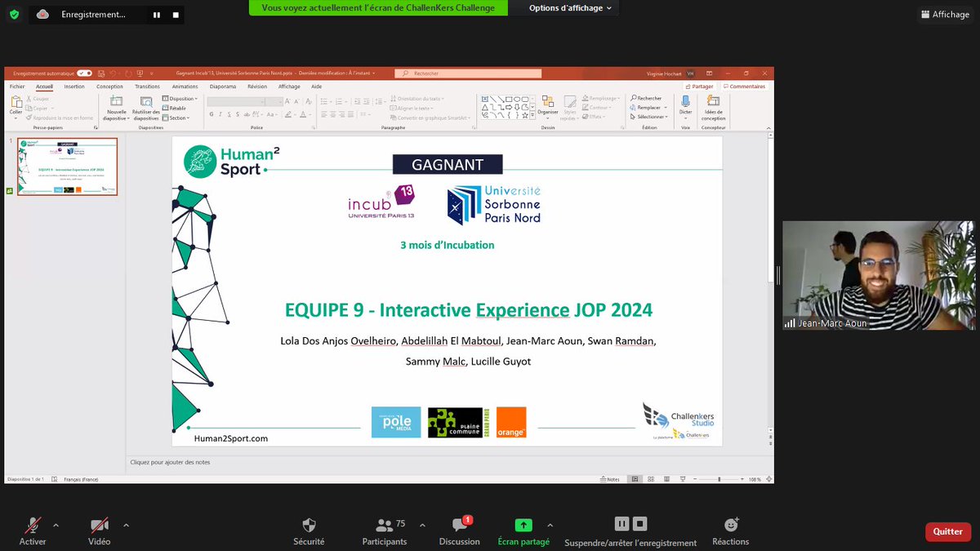This screenshot has height=551, width=980.
Task: Switch to the Transitions ribbon tab
Action: [148, 87]
